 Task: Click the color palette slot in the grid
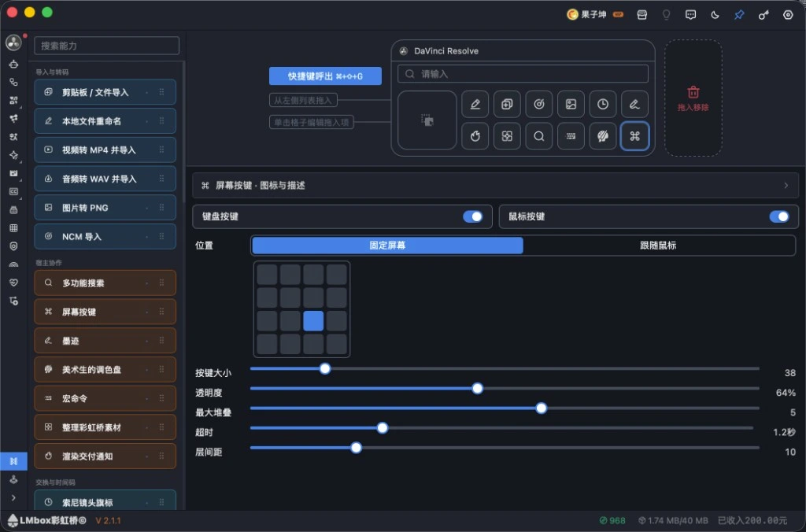[602, 136]
